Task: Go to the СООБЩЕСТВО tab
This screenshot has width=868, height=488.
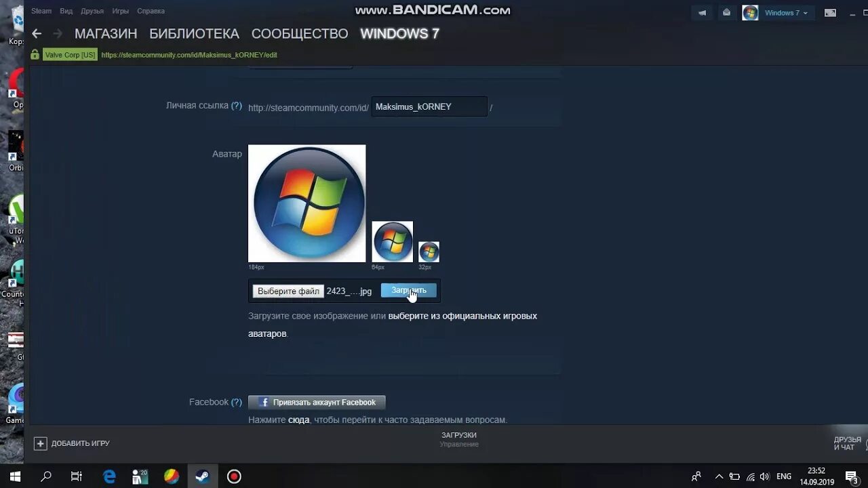Action: pos(300,34)
